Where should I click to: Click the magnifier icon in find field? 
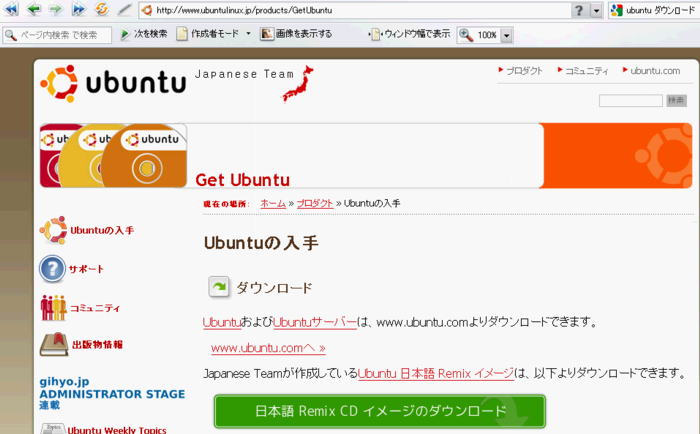tap(11, 35)
